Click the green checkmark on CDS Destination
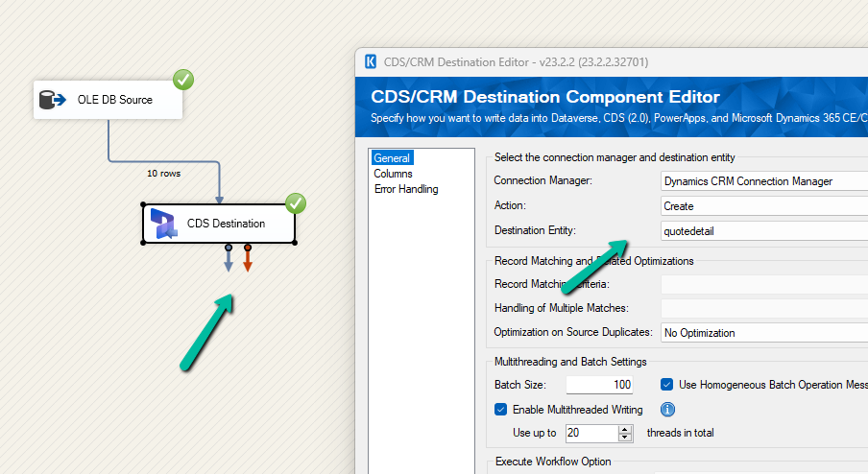Screen dimensions: 868x474 tap(296, 203)
